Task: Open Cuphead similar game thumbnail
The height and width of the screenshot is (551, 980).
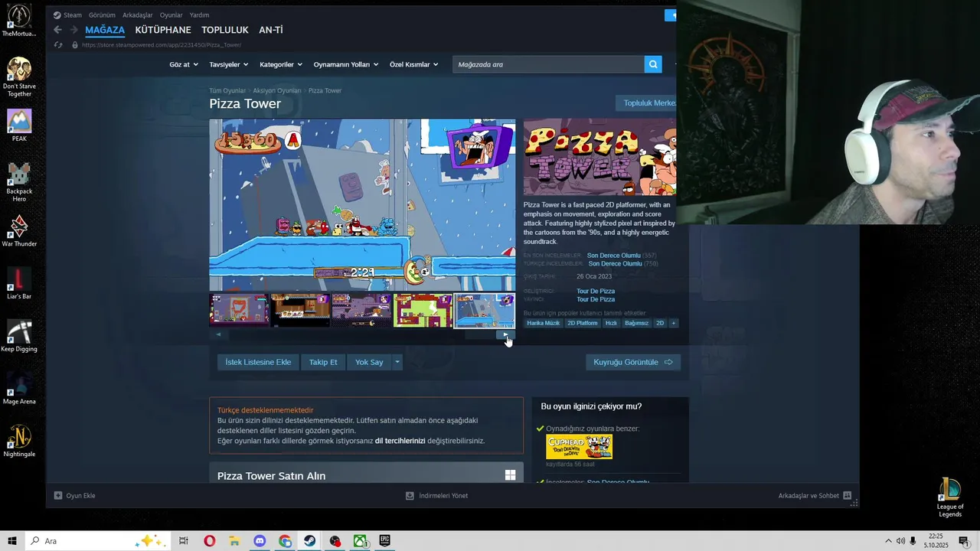Action: coord(579,446)
